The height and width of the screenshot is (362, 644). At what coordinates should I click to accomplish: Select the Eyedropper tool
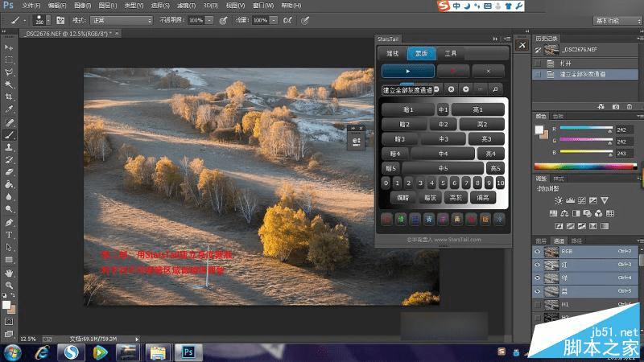click(9, 109)
